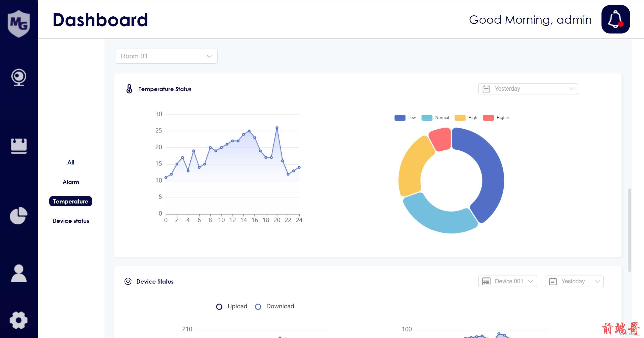Toggle Higher category in donut legend
This screenshot has width=644, height=338.
tap(496, 118)
